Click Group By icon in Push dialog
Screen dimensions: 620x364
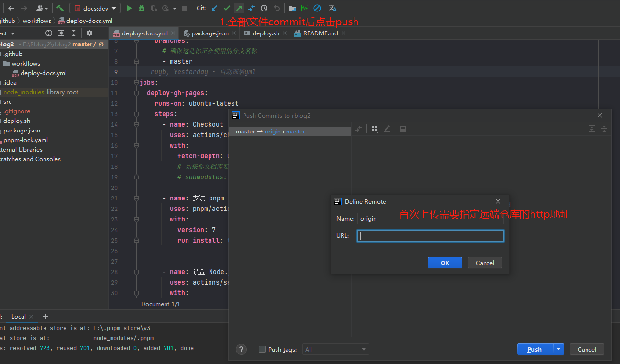point(375,129)
